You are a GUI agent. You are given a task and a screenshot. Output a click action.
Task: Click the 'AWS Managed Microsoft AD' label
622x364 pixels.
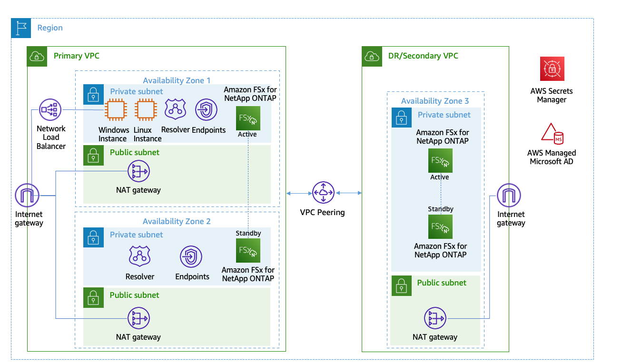pos(552,157)
